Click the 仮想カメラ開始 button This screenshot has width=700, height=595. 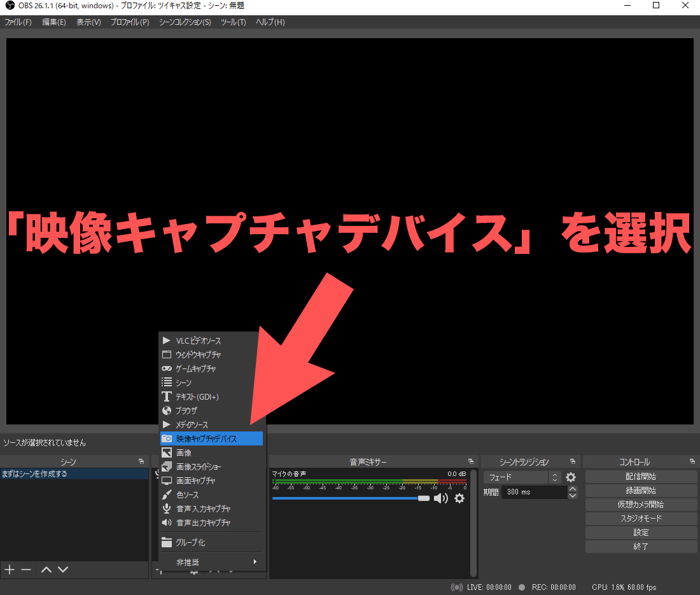pos(641,505)
